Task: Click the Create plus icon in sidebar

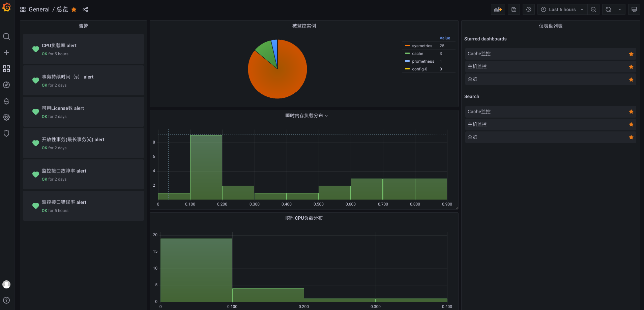Action: [6, 53]
